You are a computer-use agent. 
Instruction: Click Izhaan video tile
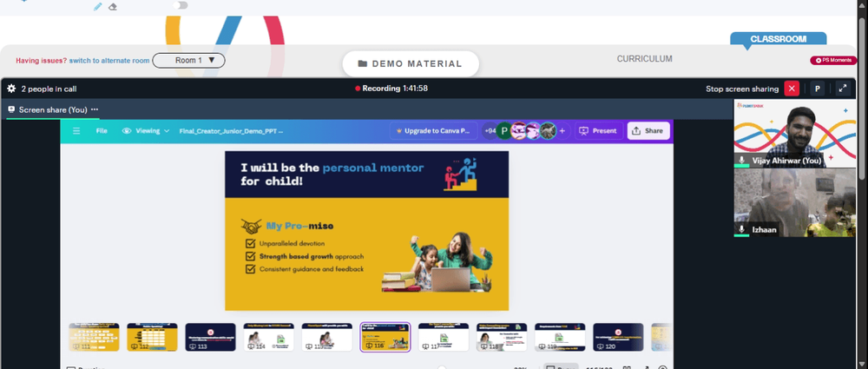pyautogui.click(x=794, y=203)
